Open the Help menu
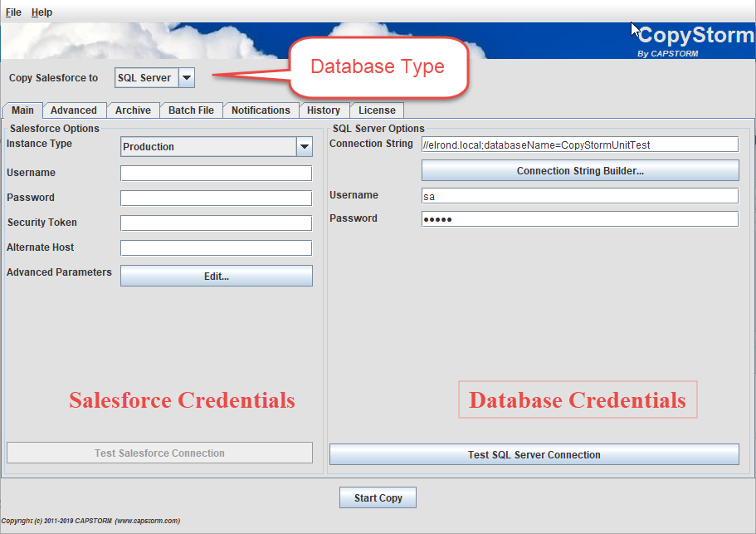 [x=41, y=12]
